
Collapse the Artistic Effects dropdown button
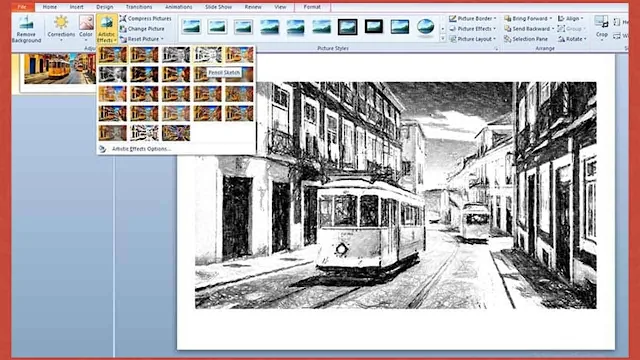(107, 29)
